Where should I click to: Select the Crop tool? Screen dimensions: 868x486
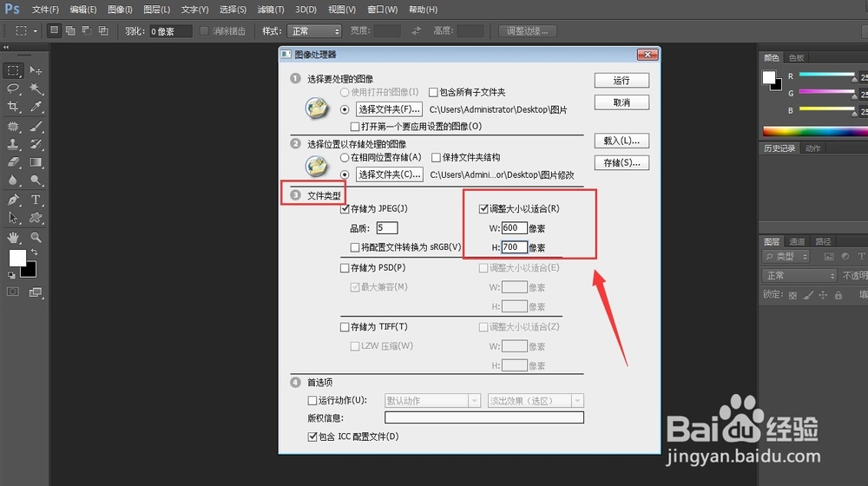click(13, 106)
